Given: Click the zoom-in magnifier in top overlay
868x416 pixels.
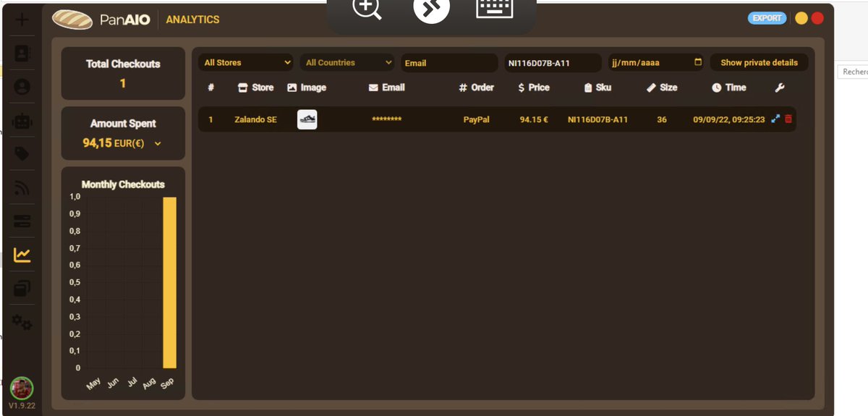Looking at the screenshot, I should coord(367,7).
